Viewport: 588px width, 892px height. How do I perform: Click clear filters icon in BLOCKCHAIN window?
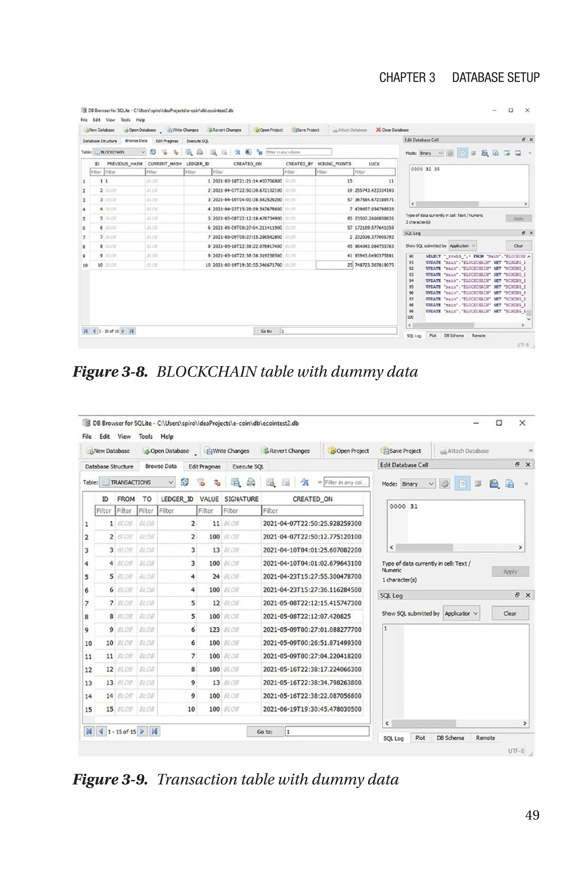(164, 152)
